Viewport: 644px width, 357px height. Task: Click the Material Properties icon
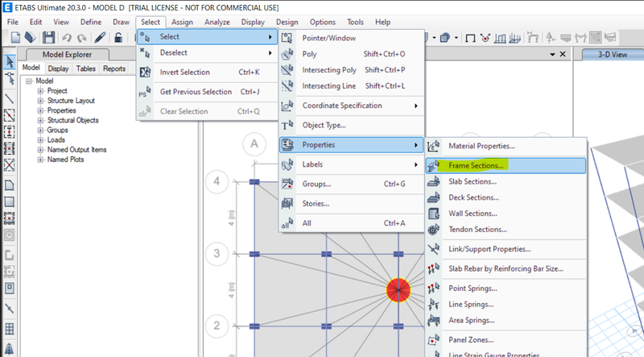433,146
